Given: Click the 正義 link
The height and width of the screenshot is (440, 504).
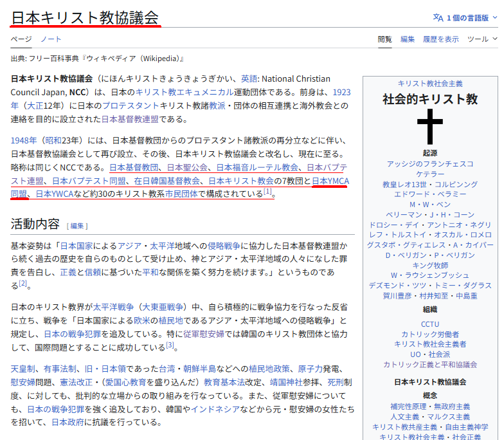Looking at the screenshot, I should coord(68,273).
